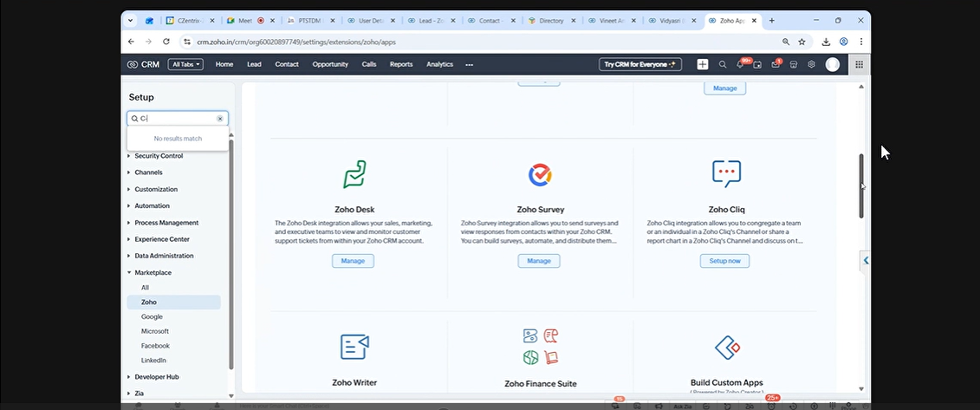Click the marketplace store icon
The width and height of the screenshot is (980, 410).
pos(793,64)
